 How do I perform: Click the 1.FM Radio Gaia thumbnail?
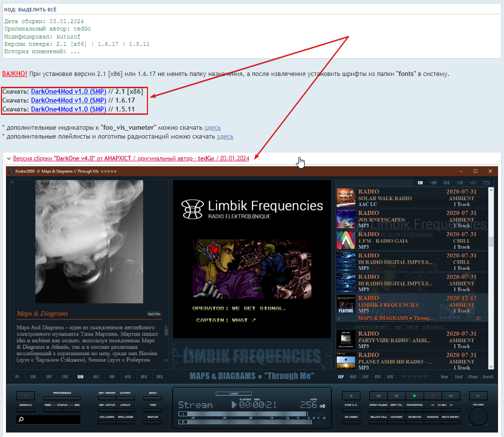pos(346,240)
